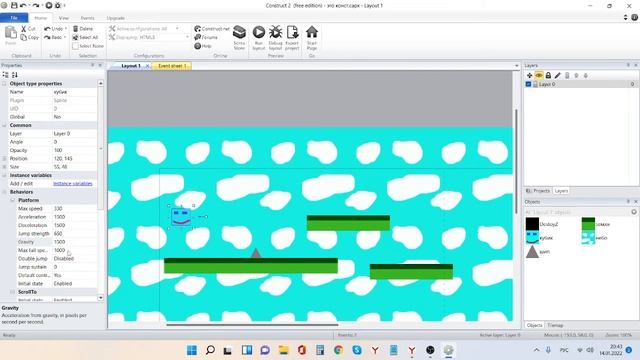Click the Debug layout bug icon

[276, 32]
